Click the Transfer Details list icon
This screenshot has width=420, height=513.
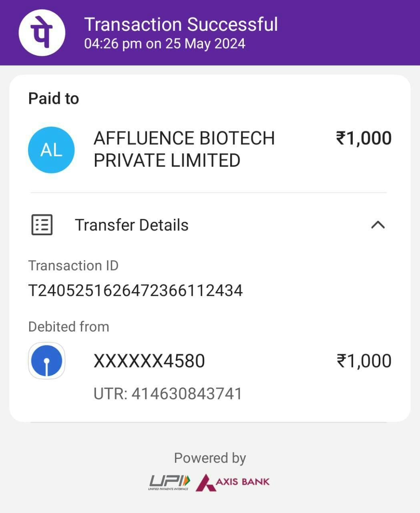(x=42, y=225)
